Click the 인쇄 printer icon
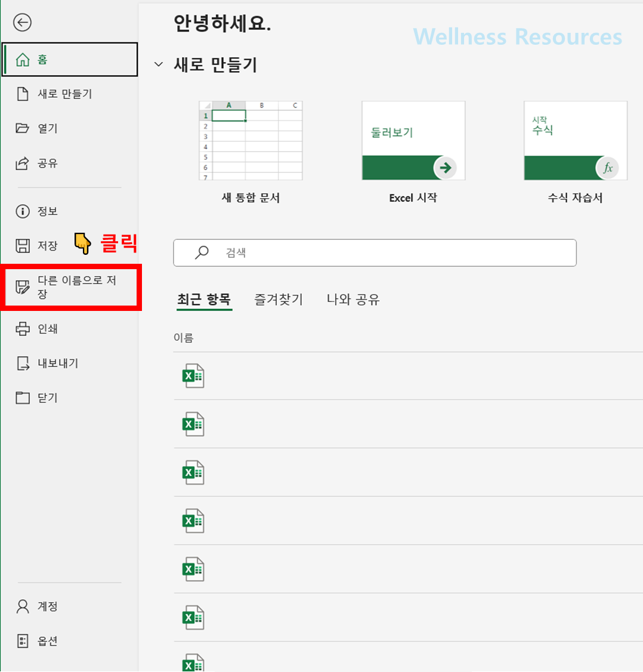643x672 pixels. point(23,329)
